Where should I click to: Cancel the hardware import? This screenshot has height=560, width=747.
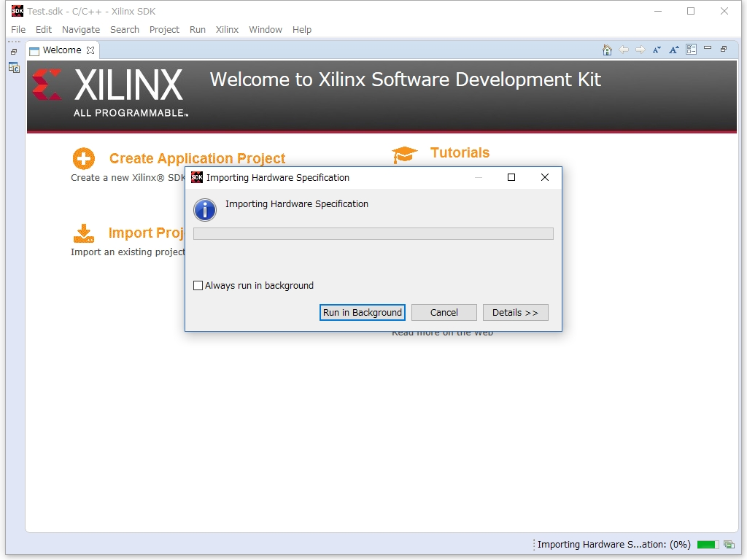click(444, 312)
